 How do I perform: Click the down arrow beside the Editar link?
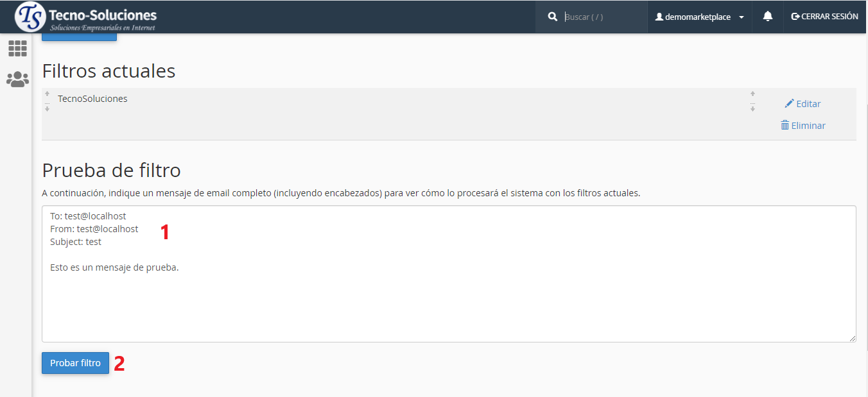[x=752, y=110]
